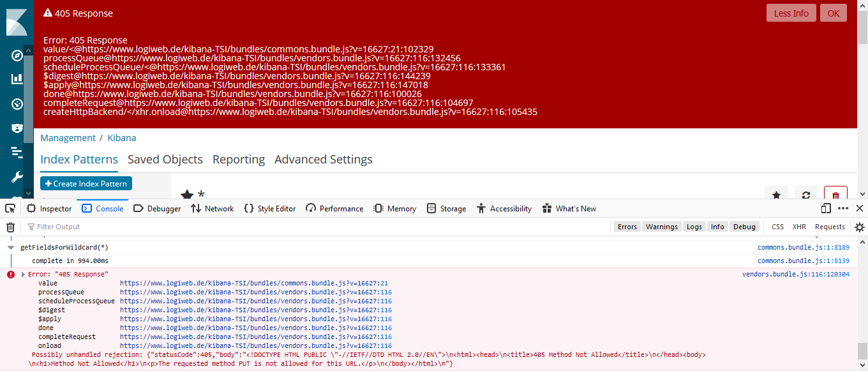
Task: Toggle the Requests console filter
Action: click(x=830, y=227)
